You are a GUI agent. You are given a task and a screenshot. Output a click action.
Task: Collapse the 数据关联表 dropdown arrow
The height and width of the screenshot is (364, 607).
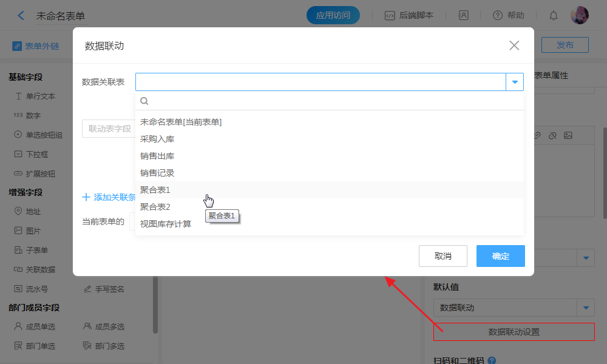(x=515, y=82)
